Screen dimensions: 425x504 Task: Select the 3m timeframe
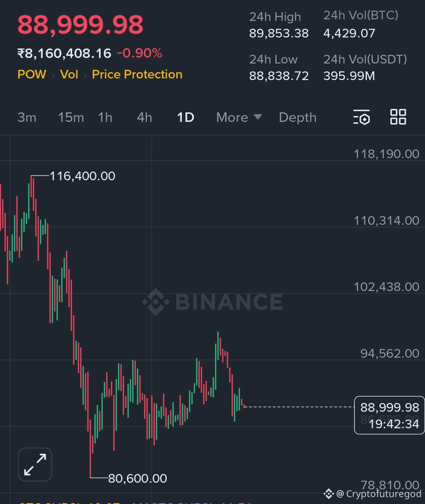(27, 118)
